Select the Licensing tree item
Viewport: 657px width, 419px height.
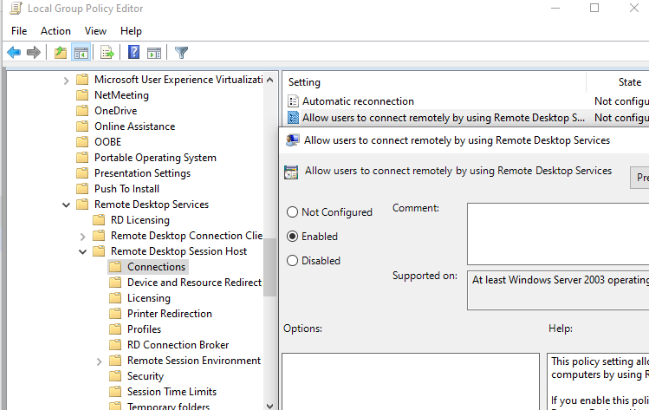coord(149,298)
